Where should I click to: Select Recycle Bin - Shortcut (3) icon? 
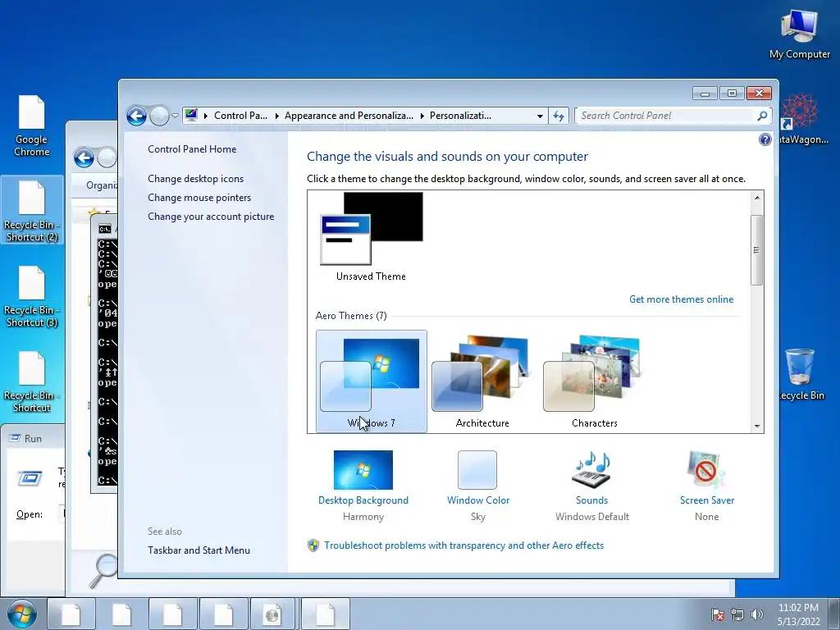(32, 296)
